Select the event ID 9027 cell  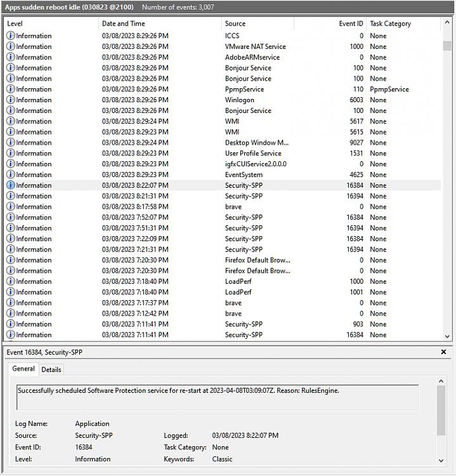(356, 142)
